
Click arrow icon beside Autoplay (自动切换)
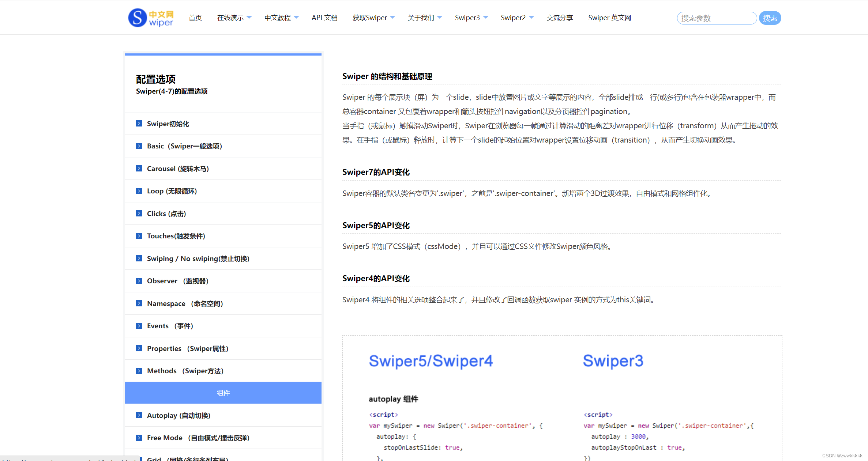(139, 415)
